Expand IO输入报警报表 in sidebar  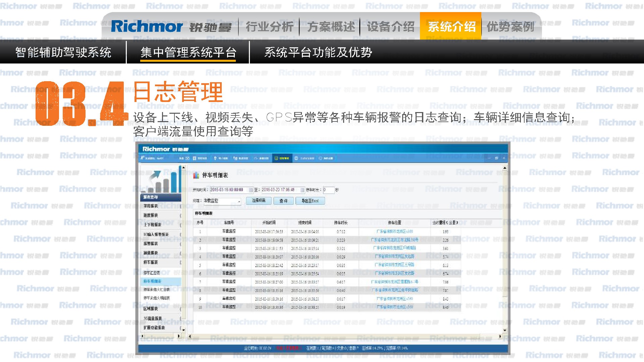(161, 234)
